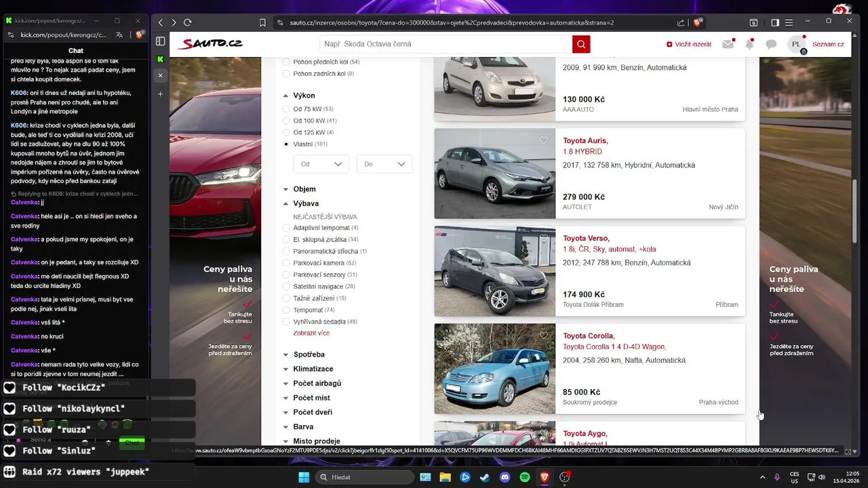
Task: Close the active vertical tab
Action: click(161, 75)
